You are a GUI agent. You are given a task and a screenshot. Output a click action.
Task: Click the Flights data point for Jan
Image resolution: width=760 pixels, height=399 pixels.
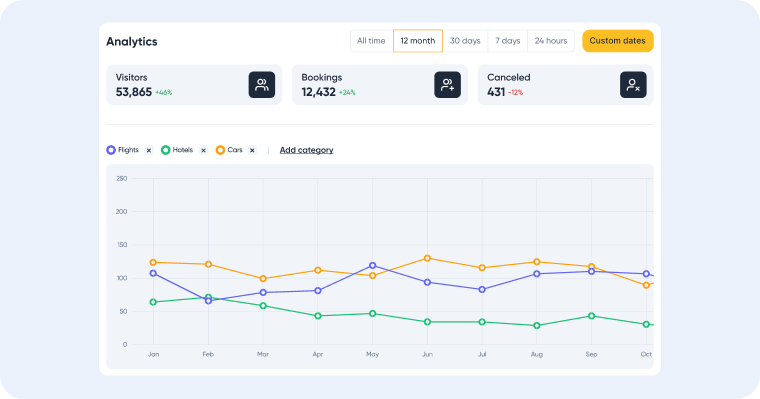point(153,273)
